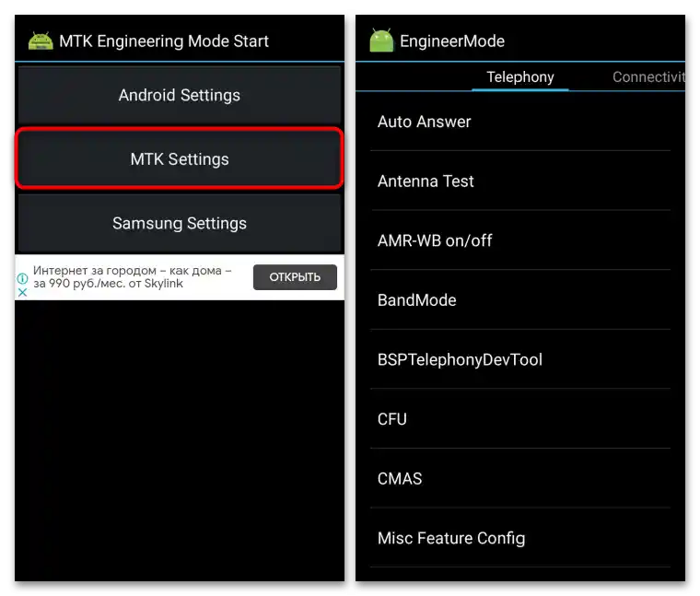Screen dimensions: 700x596
Task: Click the Skylink ad text
Action: (133, 277)
